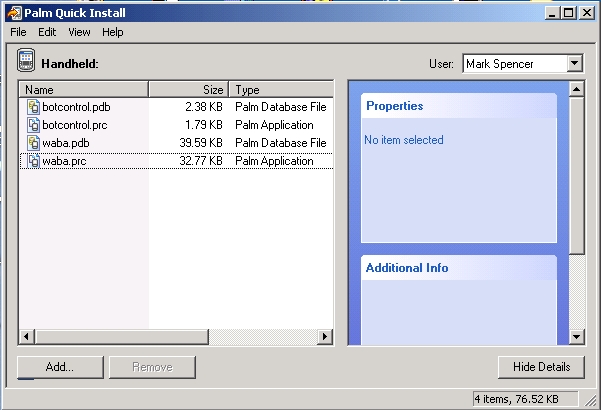Click the file list's left scroll arrow
601x410 pixels.
(26, 337)
